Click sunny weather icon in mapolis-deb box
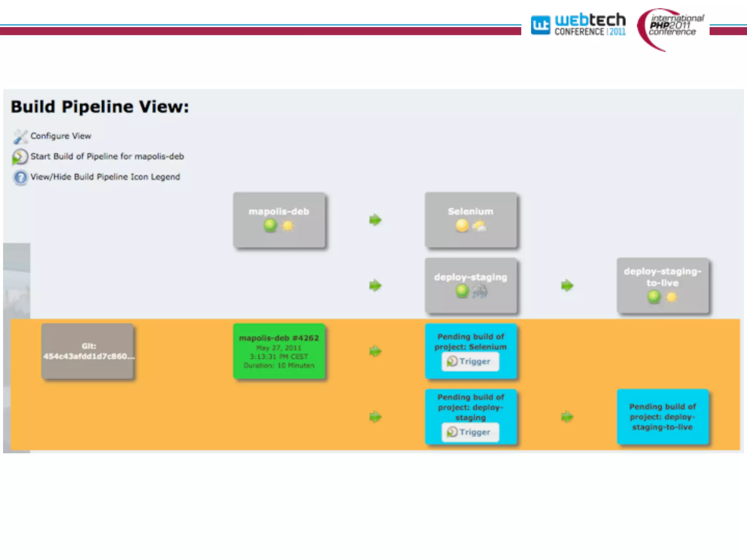Viewport: 747px width, 560px height. pos(288,226)
